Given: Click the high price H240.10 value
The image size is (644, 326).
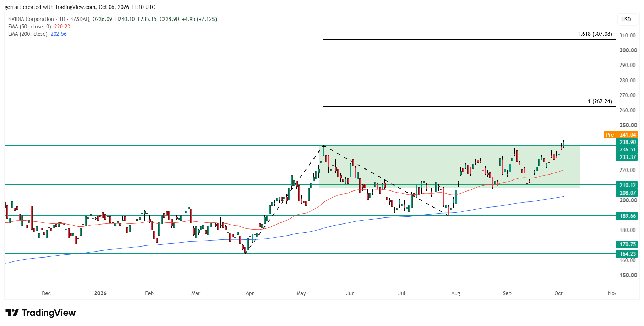Looking at the screenshot, I should click(x=125, y=19).
